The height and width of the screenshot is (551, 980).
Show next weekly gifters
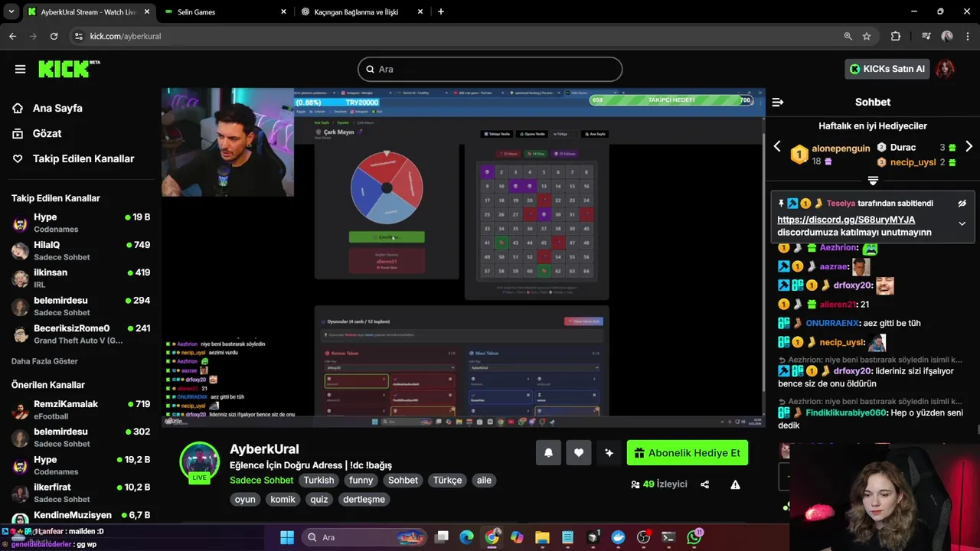(969, 146)
